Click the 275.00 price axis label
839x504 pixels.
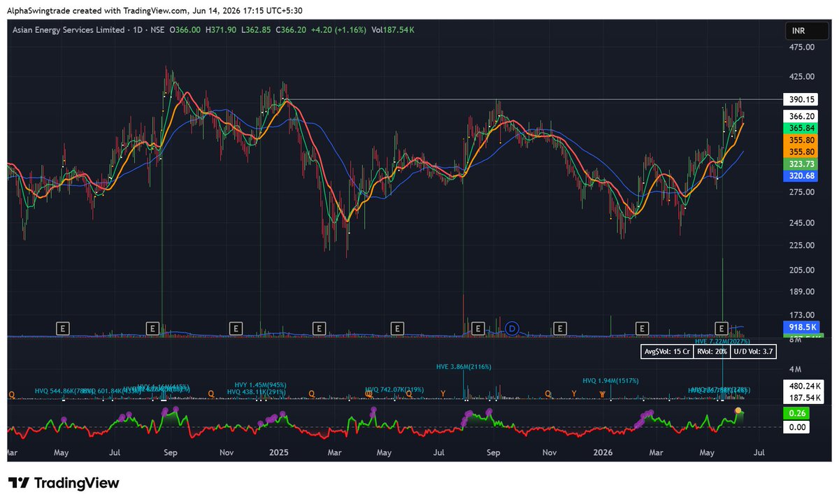click(801, 192)
